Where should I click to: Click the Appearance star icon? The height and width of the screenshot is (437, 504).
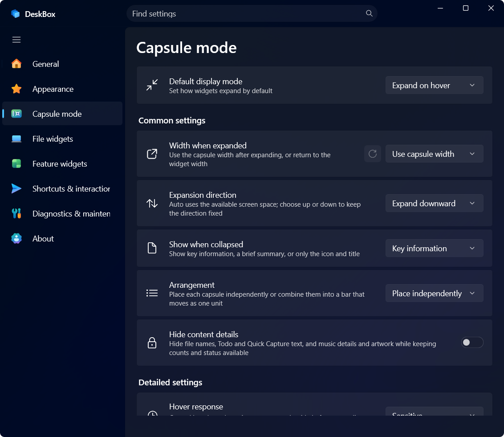pos(16,89)
